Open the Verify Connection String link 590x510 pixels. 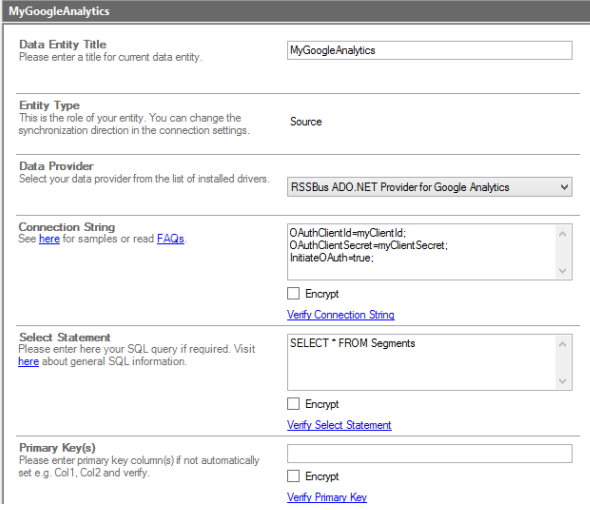tap(341, 315)
